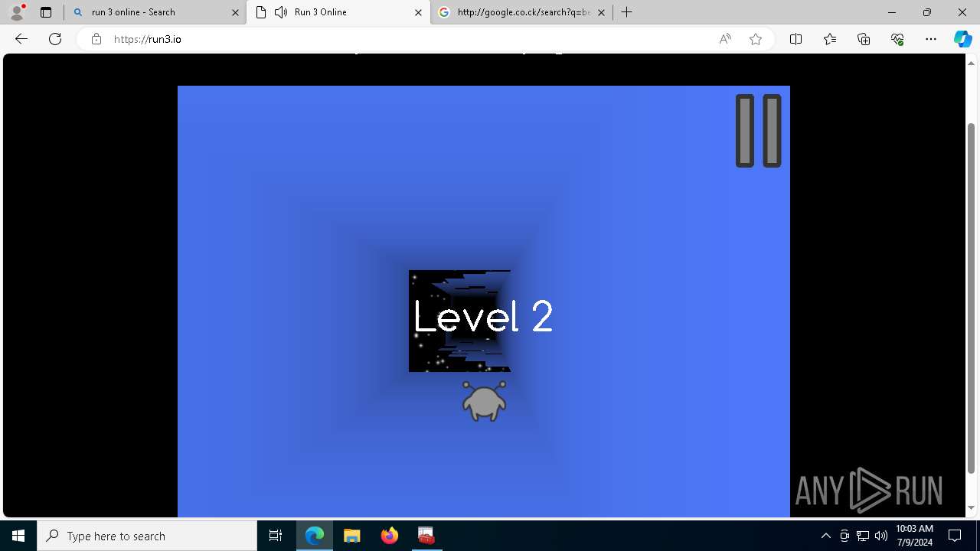Viewport: 980px width, 551px height.
Task: Restore down the Edge window
Action: [x=927, y=12]
